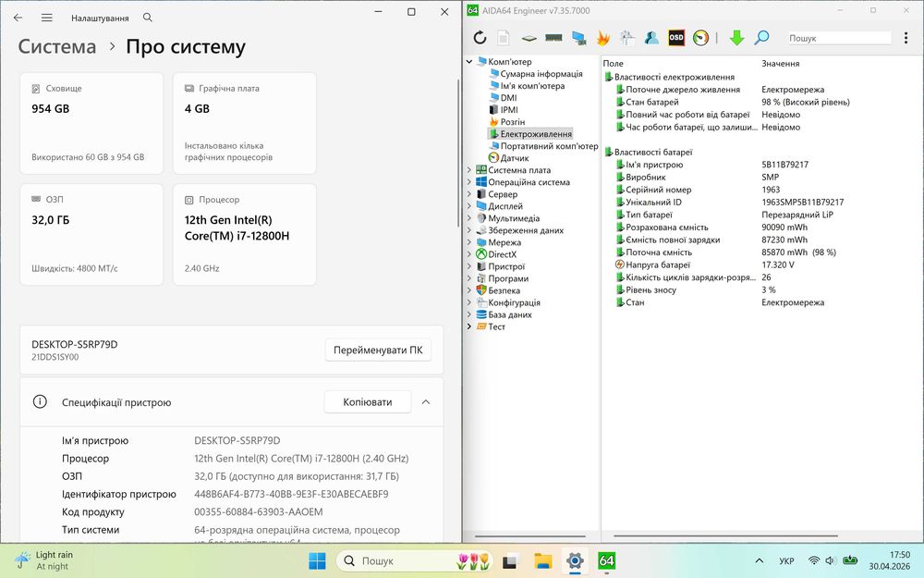Show hidden tray icons chevron

pyautogui.click(x=759, y=561)
